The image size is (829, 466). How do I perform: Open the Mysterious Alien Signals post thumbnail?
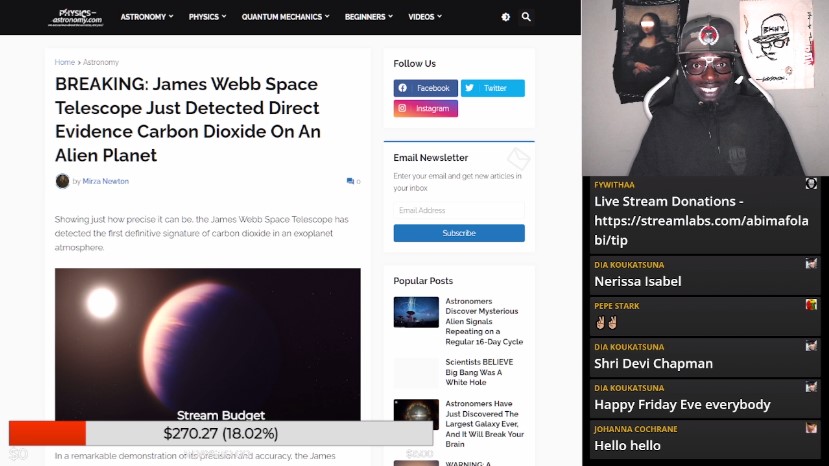(416, 312)
